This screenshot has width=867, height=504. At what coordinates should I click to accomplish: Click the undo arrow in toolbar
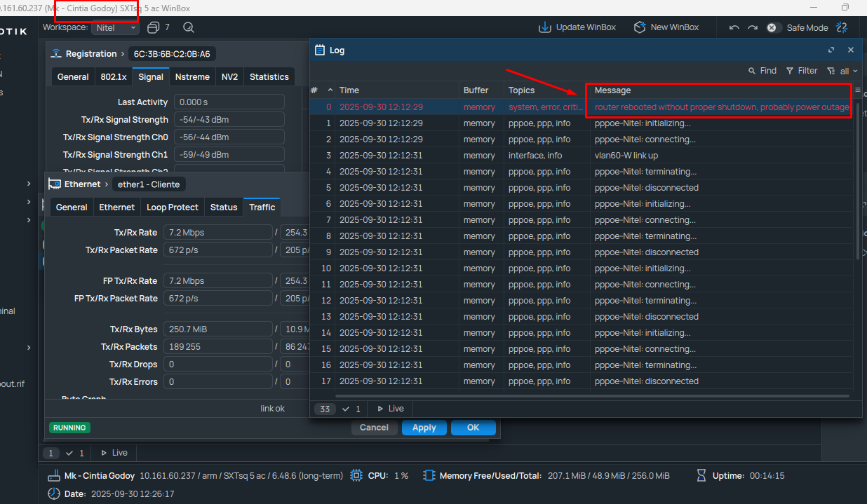tap(734, 27)
